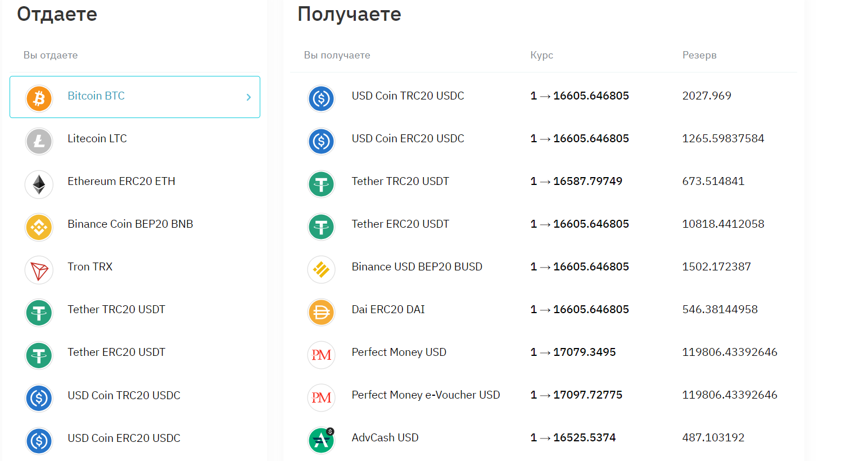Click rate 16525.5374 for AdvCash

573,437
